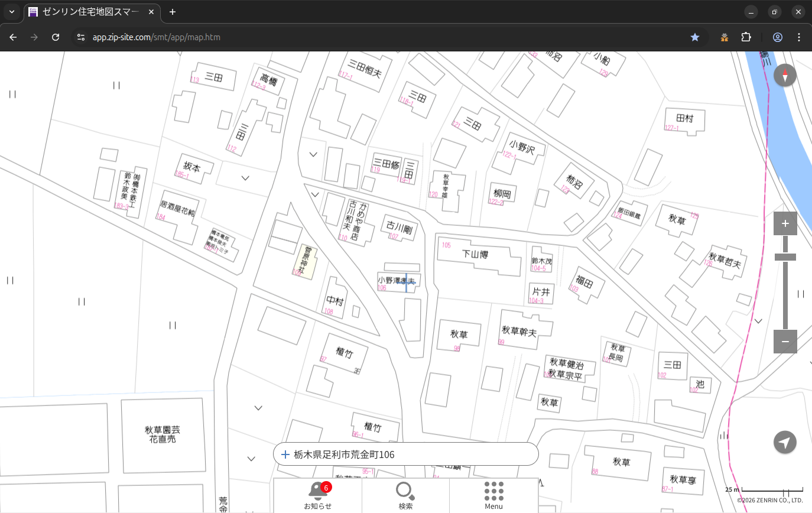This screenshot has height=513, width=812.
Task: Click the 菅原神社 shrine building
Action: click(x=306, y=261)
